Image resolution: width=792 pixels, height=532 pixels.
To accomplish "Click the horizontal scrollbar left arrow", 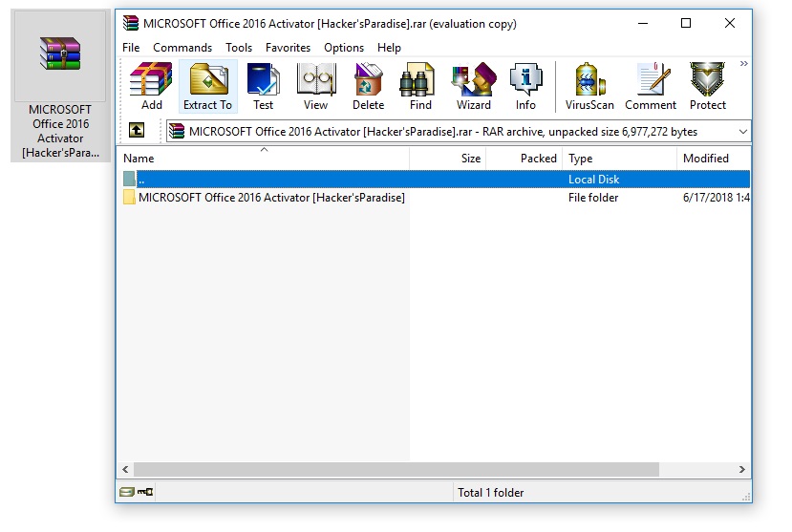I will click(125, 469).
